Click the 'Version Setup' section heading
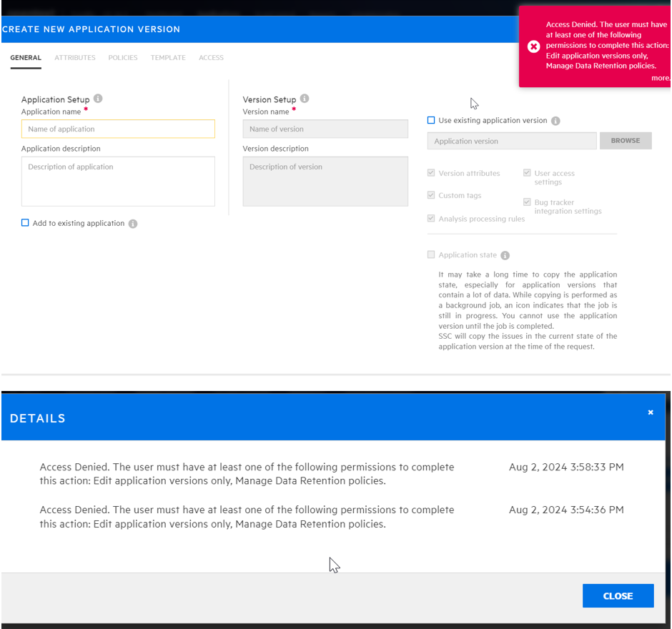The image size is (672, 629). click(x=269, y=99)
